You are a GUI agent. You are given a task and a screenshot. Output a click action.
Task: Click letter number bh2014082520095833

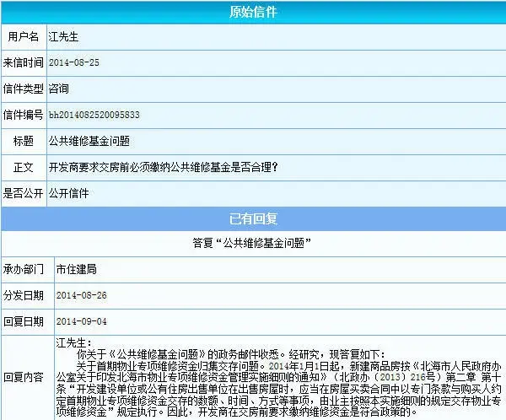pyautogui.click(x=94, y=115)
